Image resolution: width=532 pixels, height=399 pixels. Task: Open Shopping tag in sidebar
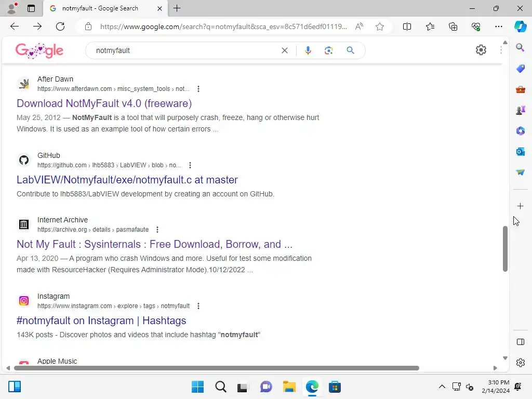[x=520, y=69]
